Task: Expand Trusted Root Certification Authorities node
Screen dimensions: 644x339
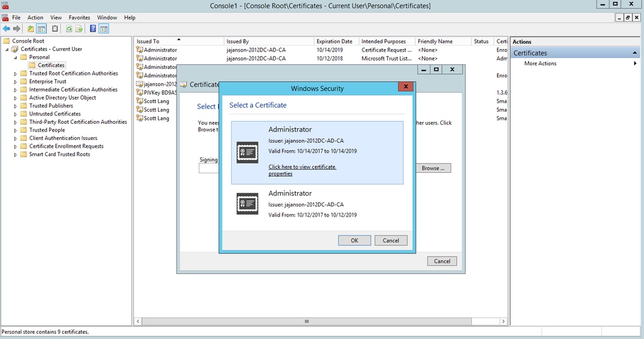Action: [x=15, y=74]
